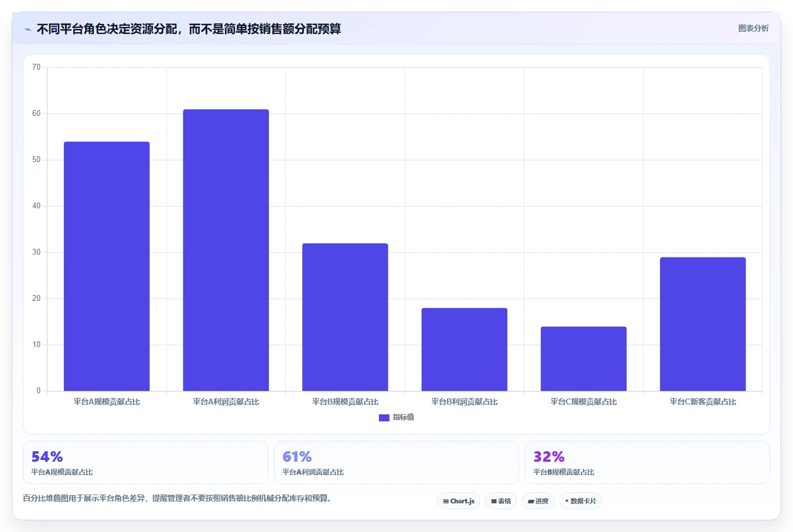Screen dimensions: 793x532
Task: Open the 61% 平台A利润贡献占比 card
Action: pyautogui.click(x=396, y=462)
